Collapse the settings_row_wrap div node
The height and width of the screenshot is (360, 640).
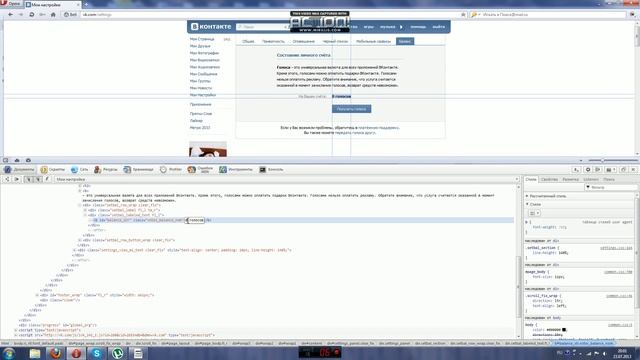tap(80, 205)
